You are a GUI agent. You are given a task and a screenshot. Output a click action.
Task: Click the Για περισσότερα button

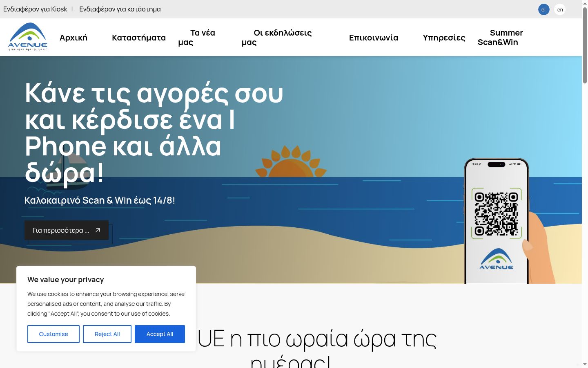67,230
